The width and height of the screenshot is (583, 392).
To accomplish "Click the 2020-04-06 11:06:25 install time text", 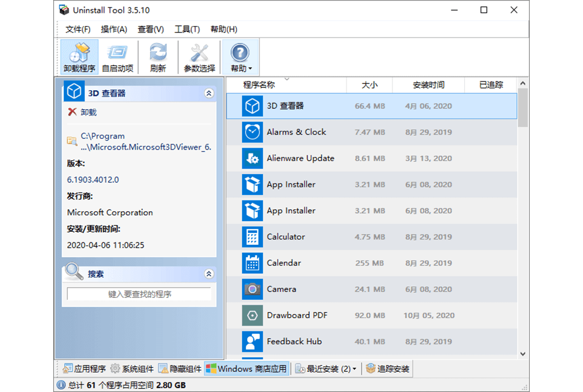I will [105, 245].
